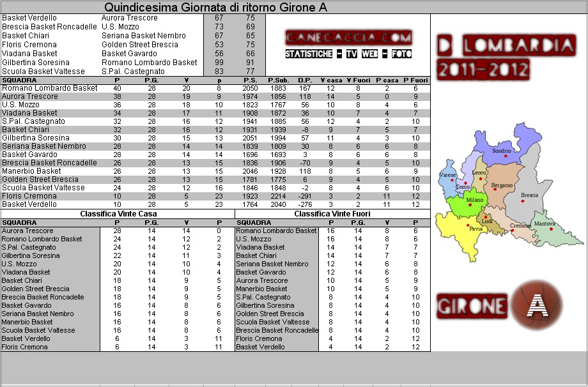Select the 'Classifica Vinte Casa' section header
Screen dimensions: 588x387
[117, 213]
